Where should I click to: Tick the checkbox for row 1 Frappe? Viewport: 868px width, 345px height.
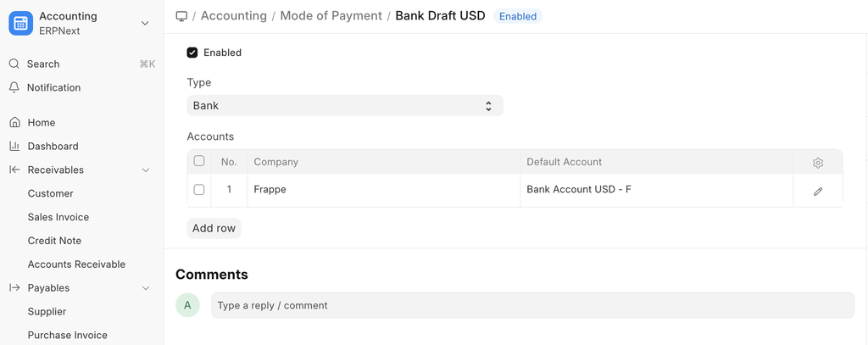click(x=199, y=190)
